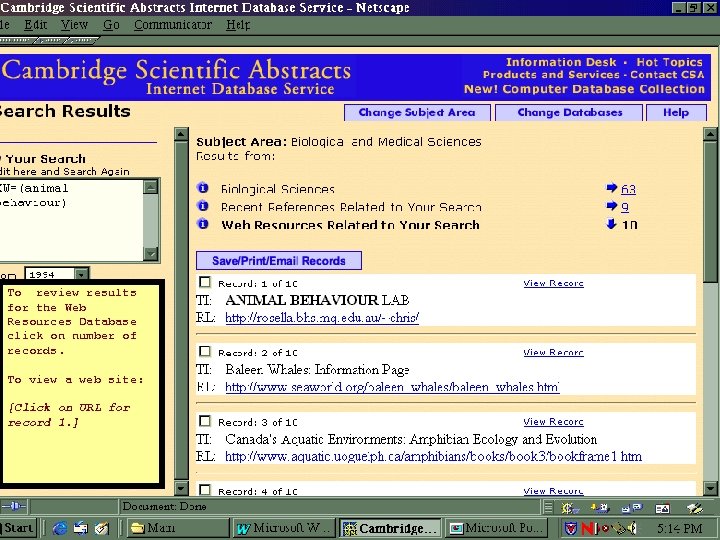Open Address Book icon in component bar
The width and height of the screenshot is (720, 540).
tap(662, 508)
